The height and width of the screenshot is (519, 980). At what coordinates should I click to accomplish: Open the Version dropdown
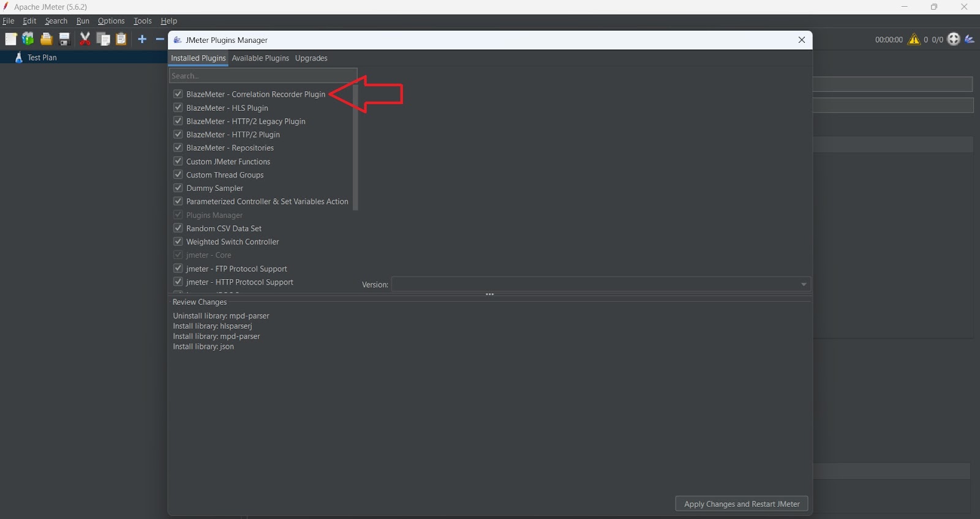pyautogui.click(x=601, y=285)
